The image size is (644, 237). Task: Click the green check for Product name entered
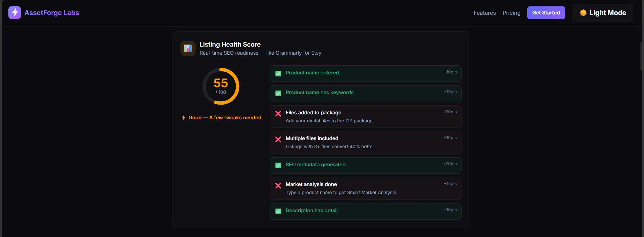click(278, 73)
